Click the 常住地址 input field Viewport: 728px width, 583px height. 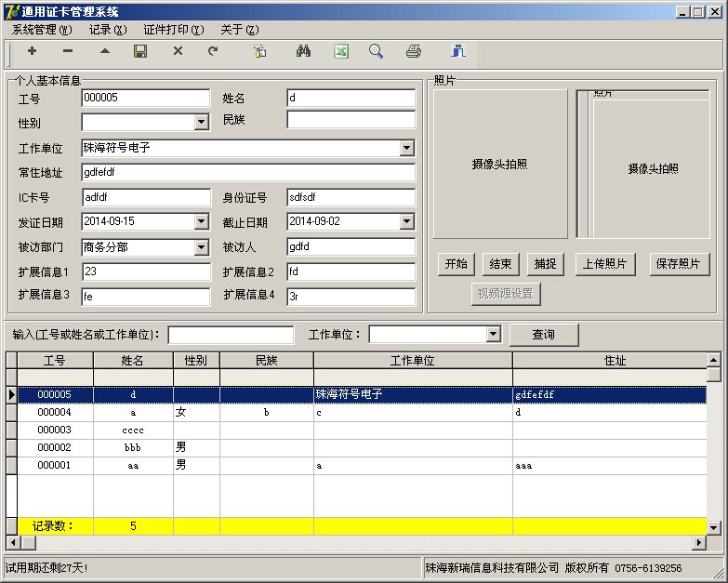(248, 172)
